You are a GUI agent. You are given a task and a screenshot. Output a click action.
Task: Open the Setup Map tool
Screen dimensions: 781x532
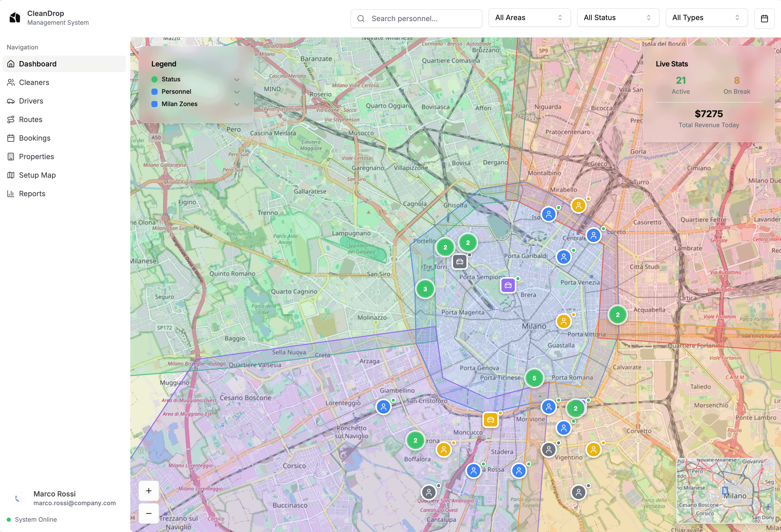tap(37, 175)
